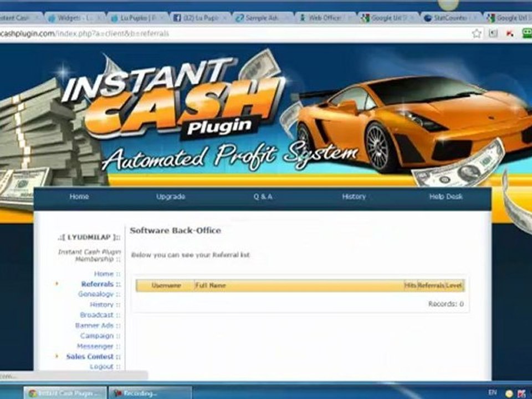Click the LYUDMILAP username label

coord(89,237)
